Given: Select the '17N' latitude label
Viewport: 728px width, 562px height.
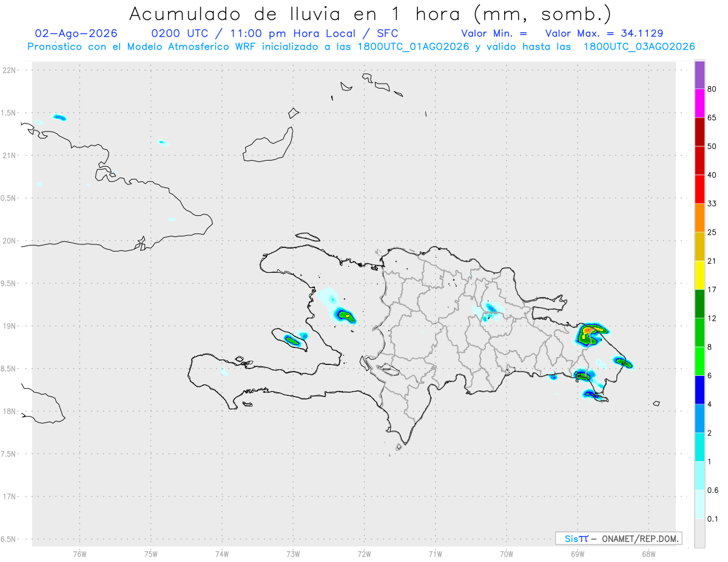Looking at the screenshot, I should point(9,497).
